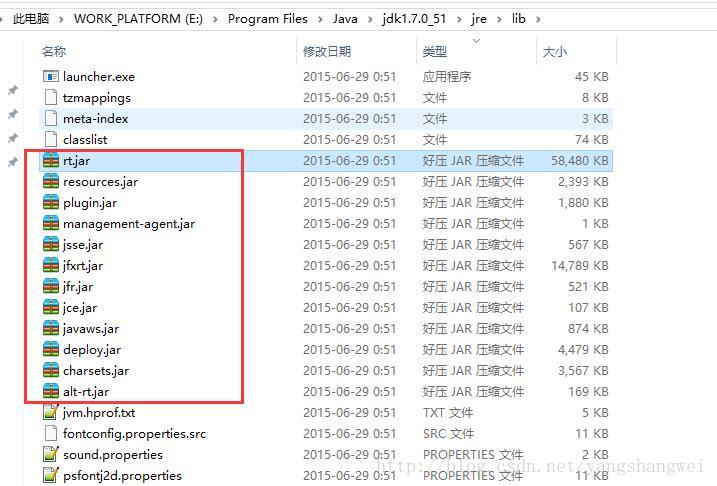Click the 58,480 KB size cell
This screenshot has height=486, width=717.
point(580,160)
